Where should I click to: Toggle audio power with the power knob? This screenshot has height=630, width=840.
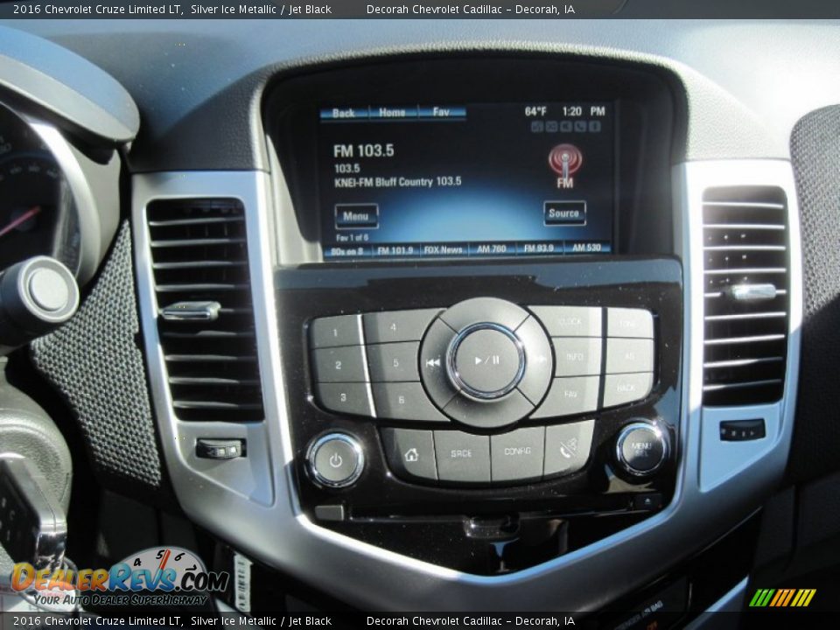[x=337, y=457]
